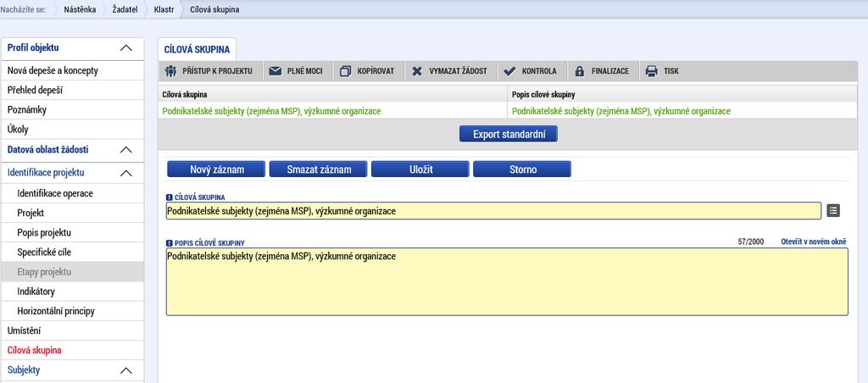Collapse the Identifikace projektu section
Screen dimensions: 868x383
tap(126, 173)
